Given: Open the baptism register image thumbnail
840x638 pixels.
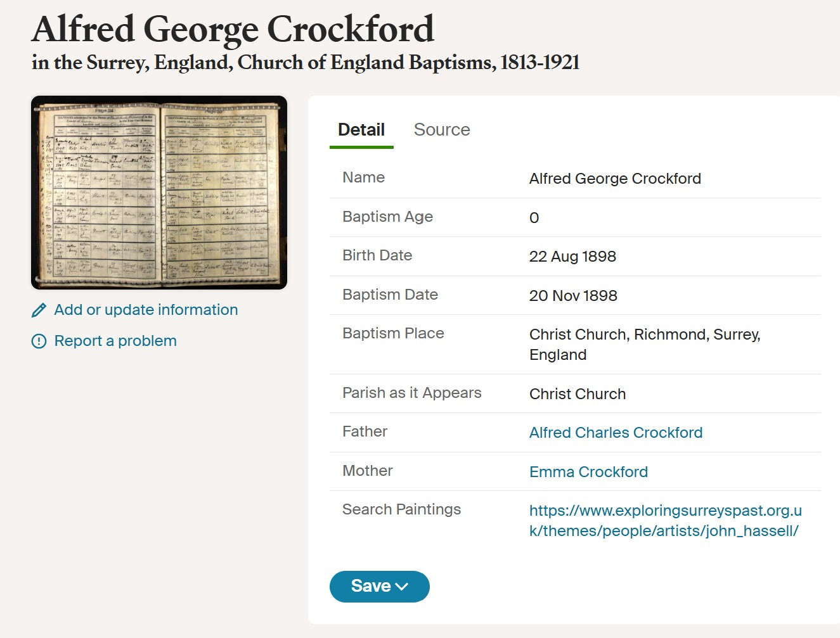Looking at the screenshot, I should pyautogui.click(x=159, y=193).
